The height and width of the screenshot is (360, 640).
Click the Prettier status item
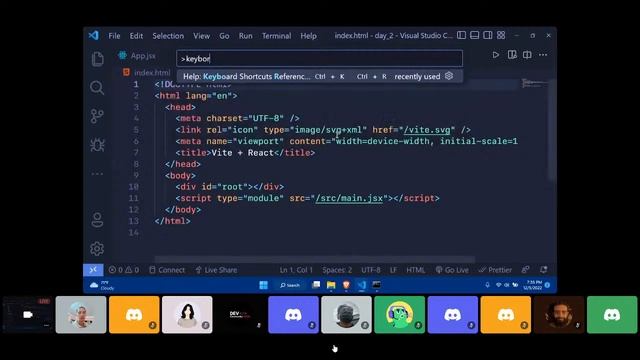(x=495, y=270)
